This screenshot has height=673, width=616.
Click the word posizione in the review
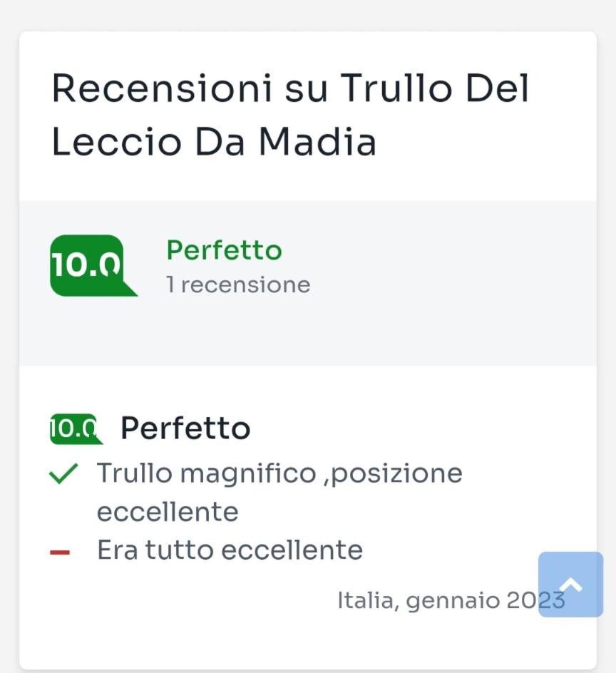tap(397, 473)
